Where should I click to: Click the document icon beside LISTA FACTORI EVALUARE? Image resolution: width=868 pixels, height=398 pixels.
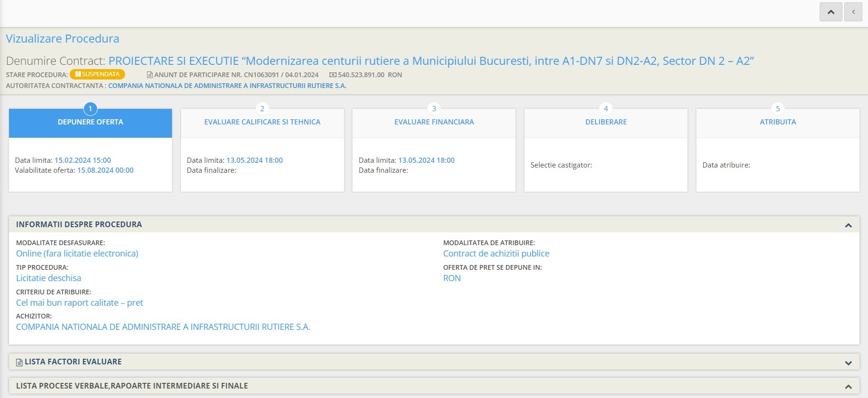pyautogui.click(x=19, y=363)
